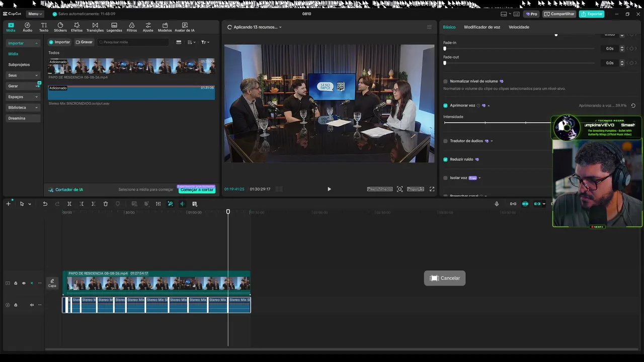This screenshot has height=362, width=644.
Task: Open the Texto panel
Action: coord(44,27)
